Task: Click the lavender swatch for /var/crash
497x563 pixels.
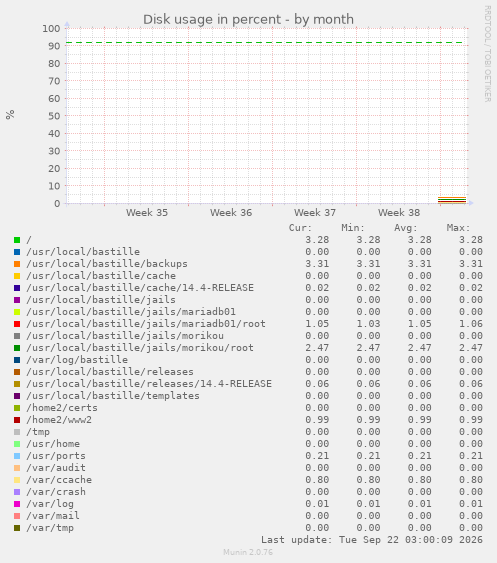Action: [x=17, y=492]
